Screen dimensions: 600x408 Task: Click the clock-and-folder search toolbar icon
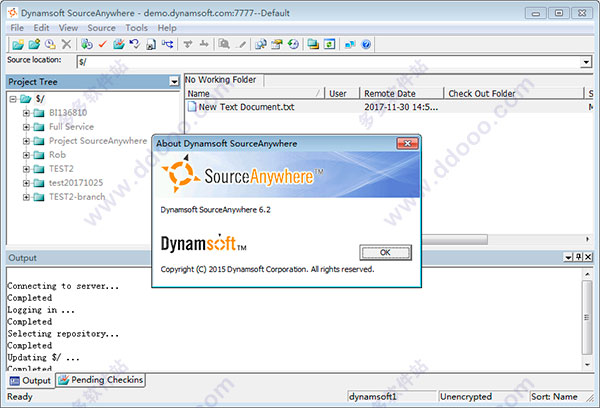[50, 44]
